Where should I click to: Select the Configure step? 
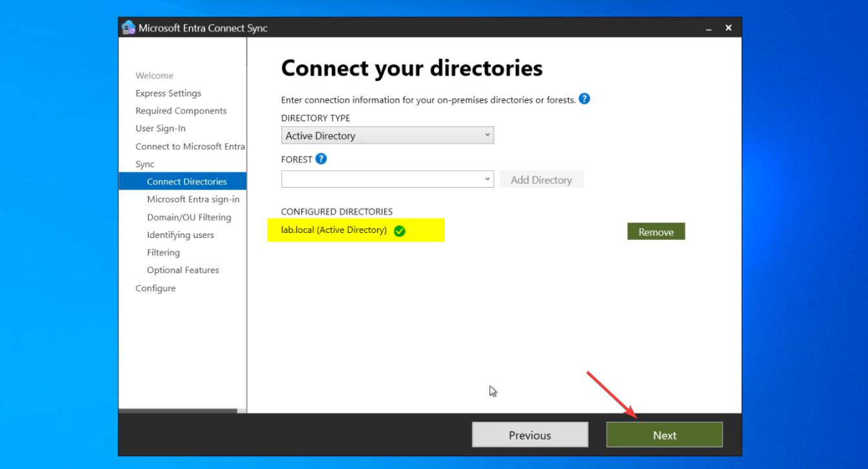click(155, 288)
